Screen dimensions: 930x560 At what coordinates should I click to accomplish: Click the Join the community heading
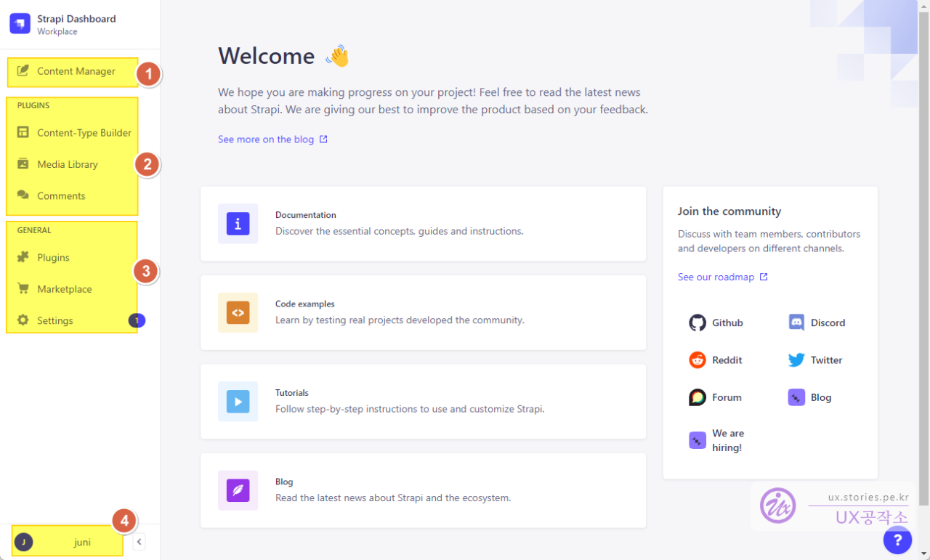point(729,211)
